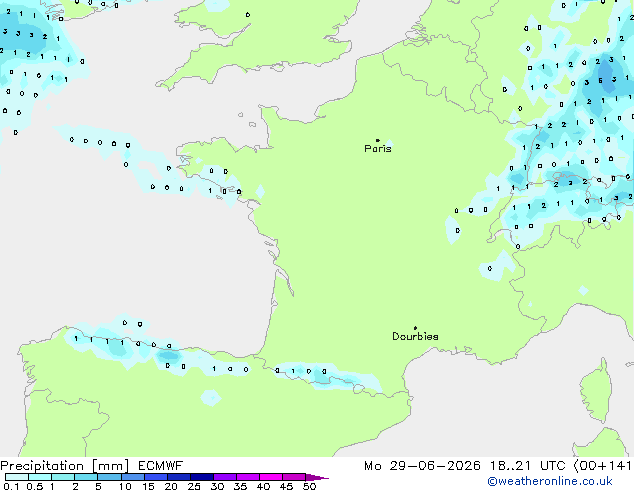Select the Paris location dot marker

pyautogui.click(x=378, y=140)
